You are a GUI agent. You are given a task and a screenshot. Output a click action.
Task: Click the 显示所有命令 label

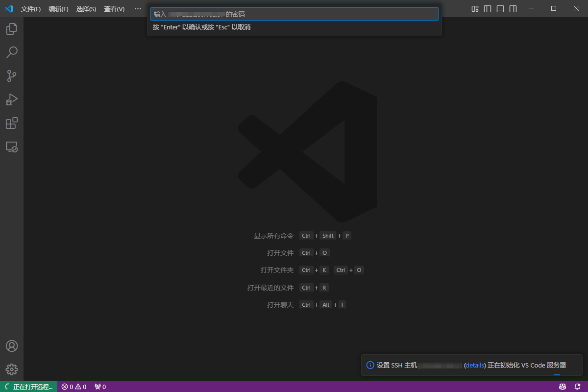coord(273,236)
